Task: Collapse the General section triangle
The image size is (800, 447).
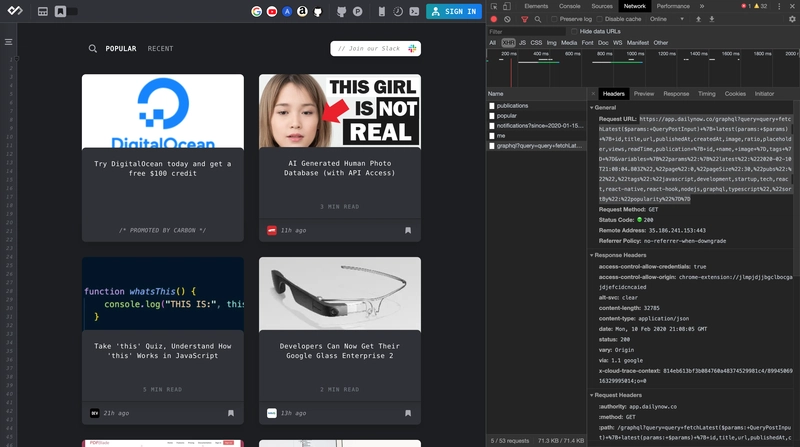Action: [592, 108]
